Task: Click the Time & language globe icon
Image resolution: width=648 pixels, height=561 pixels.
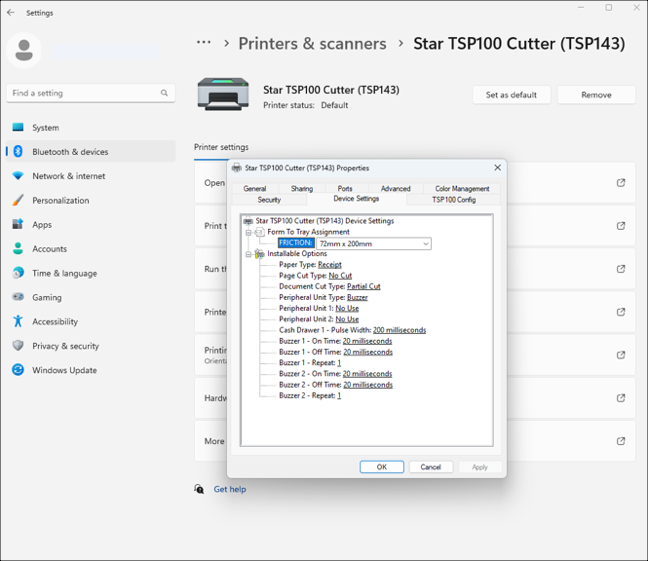Action: pyautogui.click(x=18, y=273)
